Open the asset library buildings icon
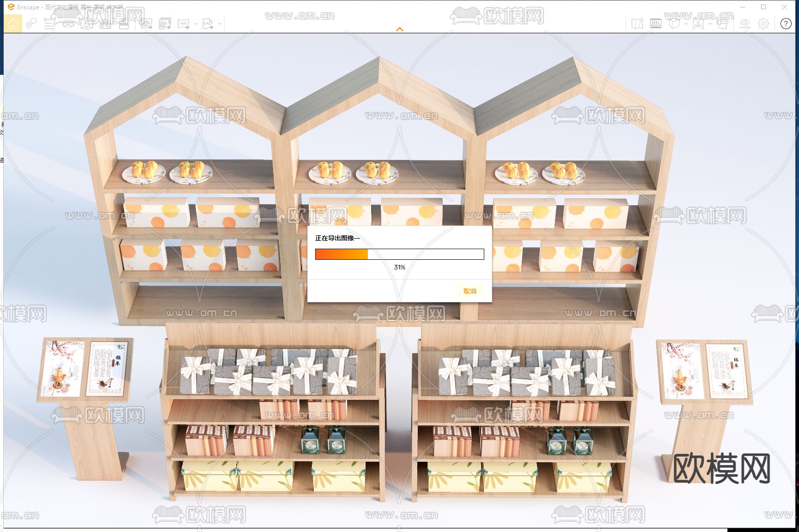The height and width of the screenshot is (532, 799). pos(105,24)
